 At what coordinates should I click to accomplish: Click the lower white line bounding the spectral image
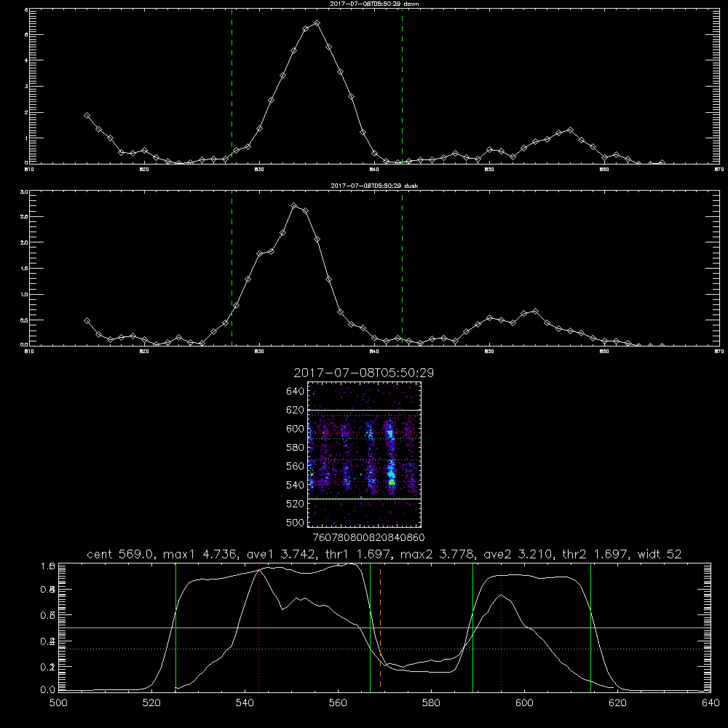365,499
